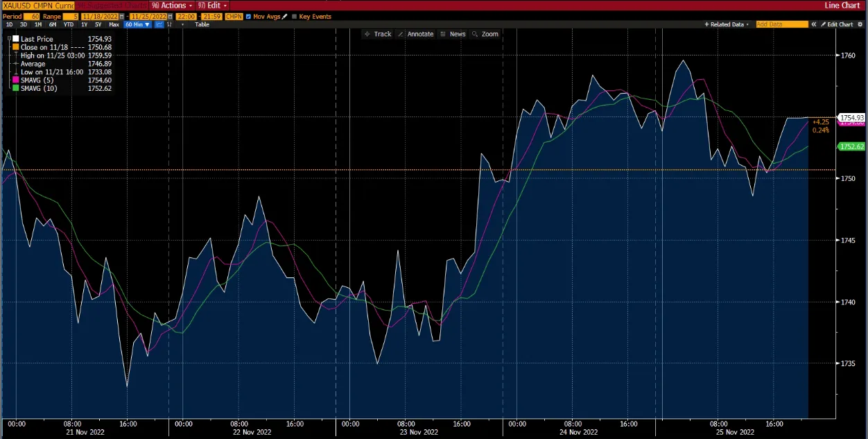
Task: Click the chart type icon beside 60 Min
Action: [161, 24]
